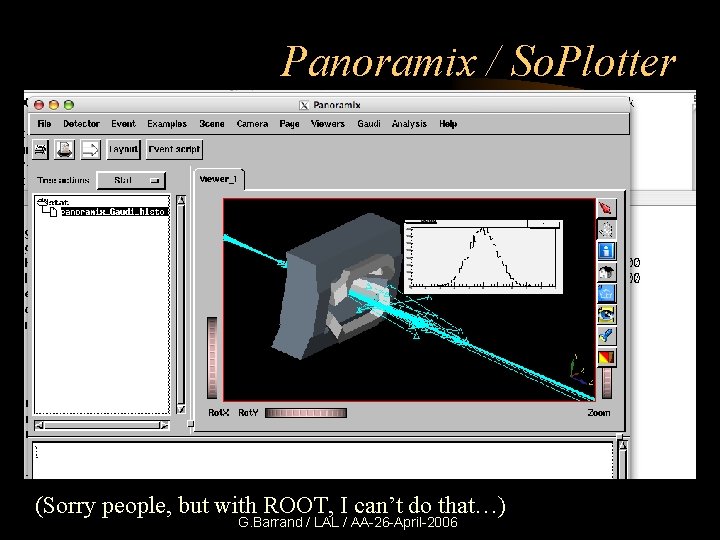Open the Camera menu
This screenshot has height=540, width=720.
pos(252,124)
